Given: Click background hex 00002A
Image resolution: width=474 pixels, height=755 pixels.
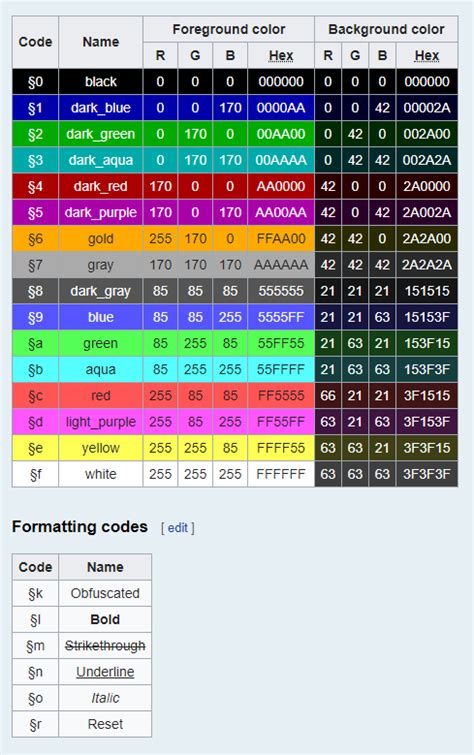Looking at the screenshot, I should coord(427,108).
